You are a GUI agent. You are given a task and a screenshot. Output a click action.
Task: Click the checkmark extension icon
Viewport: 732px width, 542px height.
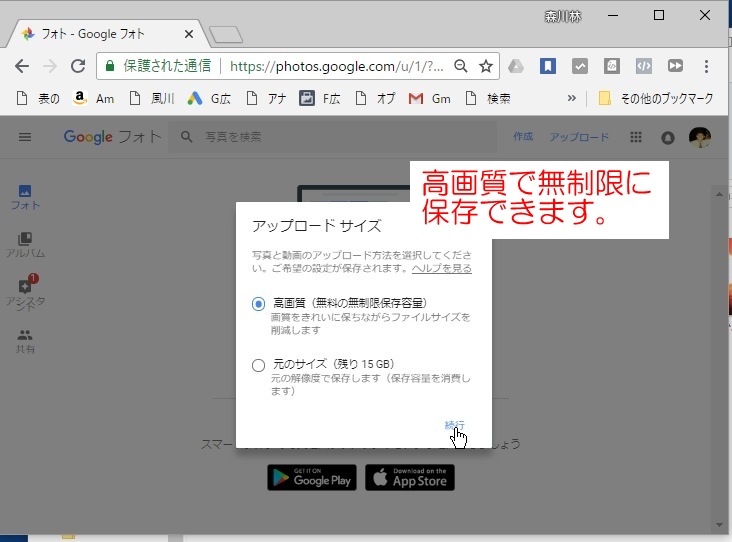coord(580,66)
